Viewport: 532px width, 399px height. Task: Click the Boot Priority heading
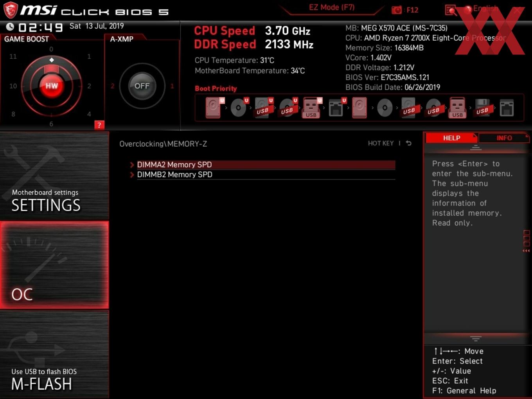point(216,88)
